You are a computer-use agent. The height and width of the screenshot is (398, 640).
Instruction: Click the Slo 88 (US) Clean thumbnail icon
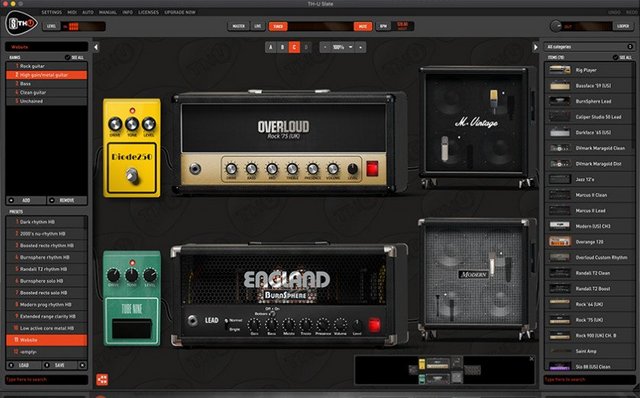560,366
